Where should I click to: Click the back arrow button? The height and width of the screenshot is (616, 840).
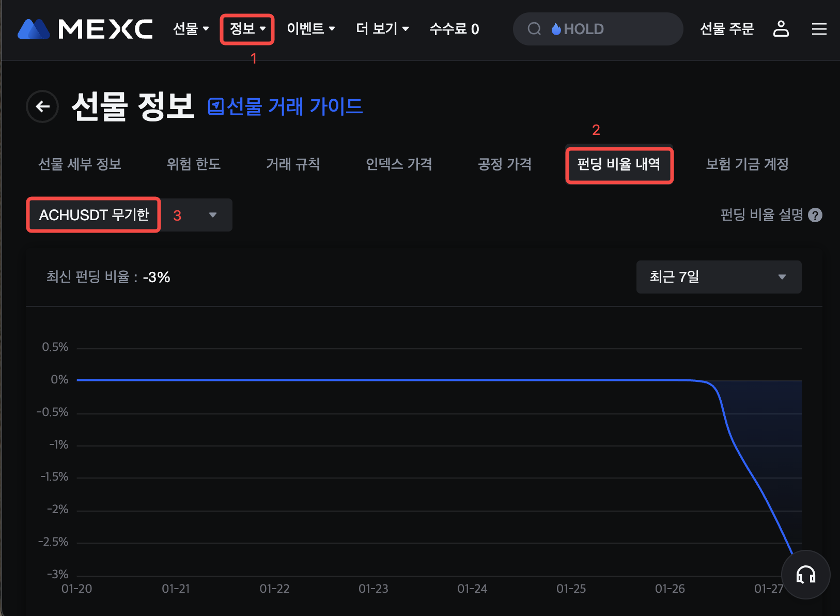pyautogui.click(x=42, y=106)
